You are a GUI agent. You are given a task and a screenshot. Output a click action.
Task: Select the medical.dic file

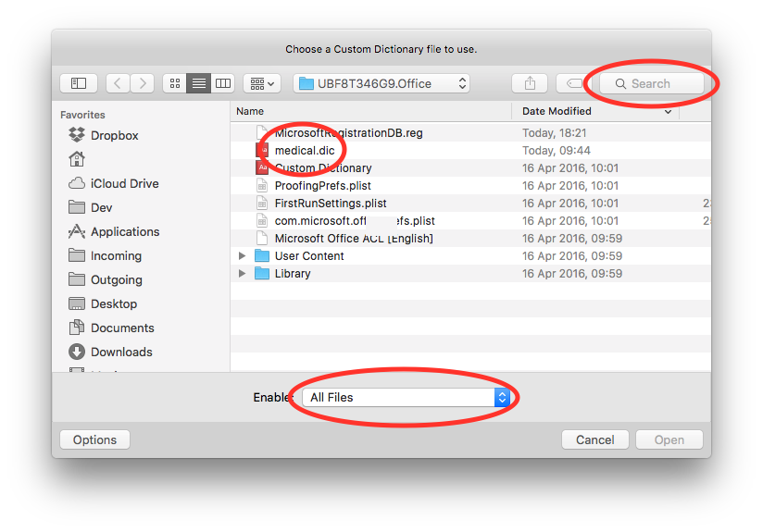tap(470, 151)
